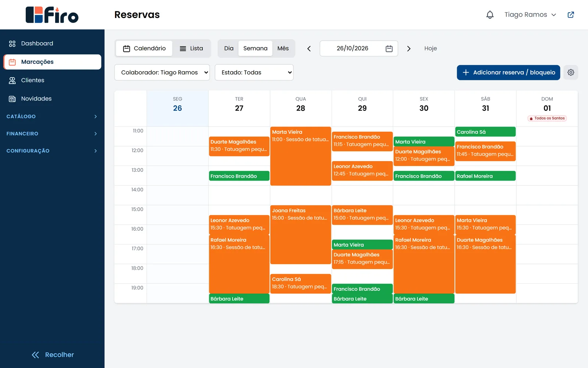588x368 pixels.
Task: Click Adicionar reserva / bloqueio button
Action: tap(508, 72)
